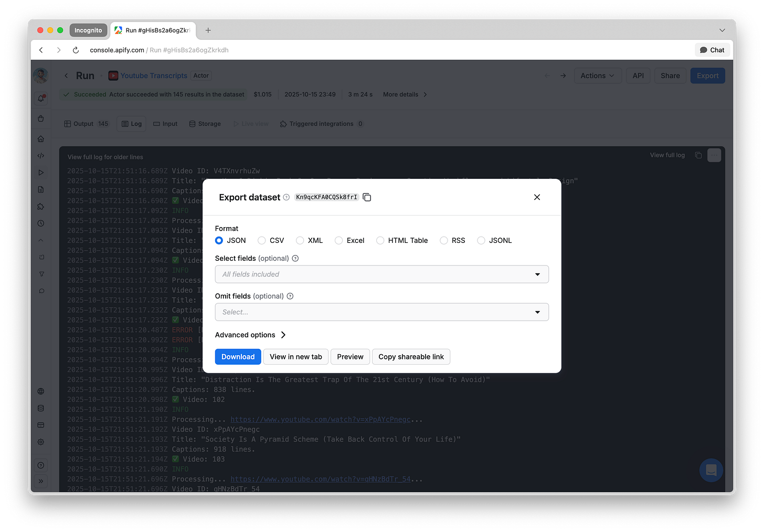The height and width of the screenshot is (532, 764).
Task: Go back from the Run page
Action: tap(66, 76)
